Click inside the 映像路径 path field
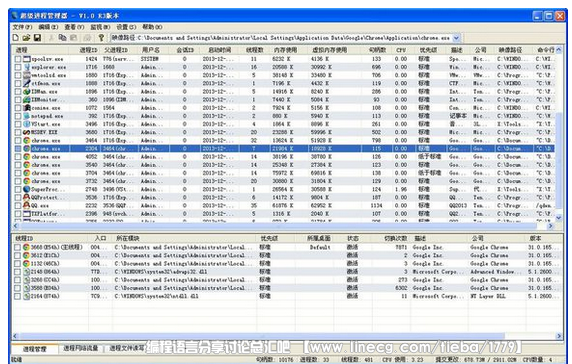The height and width of the screenshot is (364, 572). coord(281,38)
